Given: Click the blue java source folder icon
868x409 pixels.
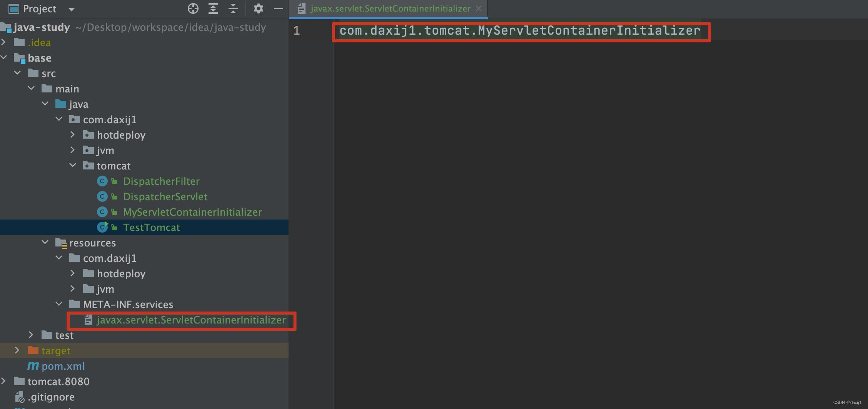Looking at the screenshot, I should click(x=61, y=104).
